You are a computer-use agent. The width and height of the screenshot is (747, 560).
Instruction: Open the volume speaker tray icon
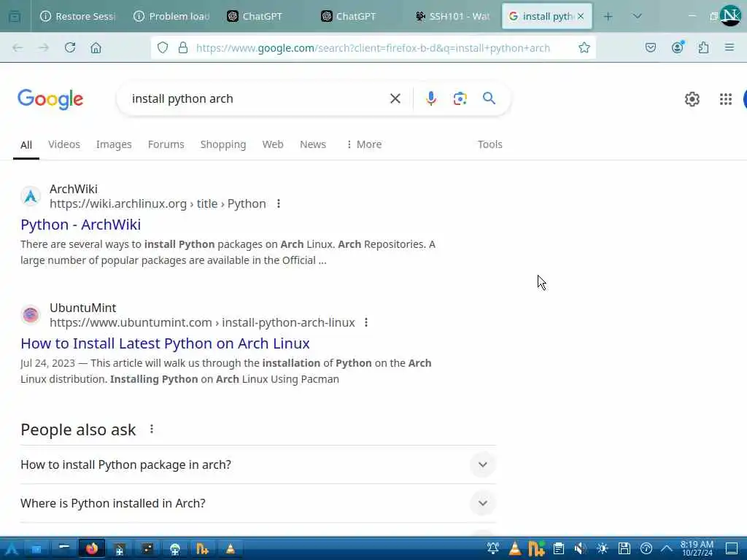[580, 548]
